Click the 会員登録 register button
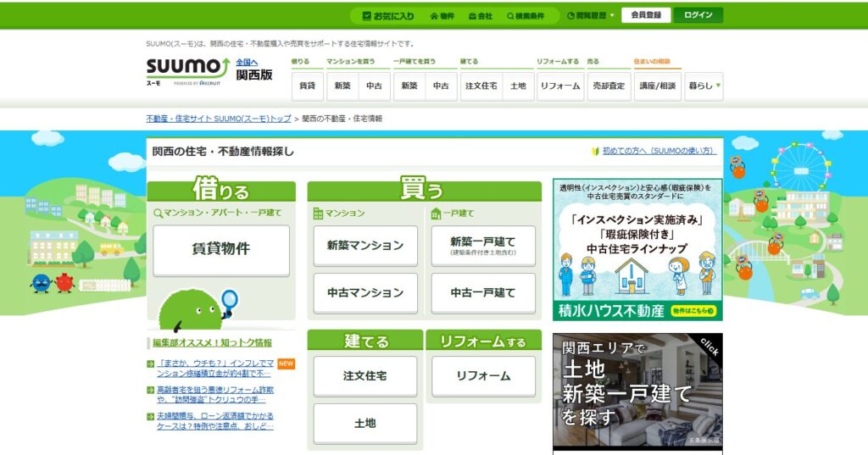Screen dimensions: 868x455 pos(646,15)
